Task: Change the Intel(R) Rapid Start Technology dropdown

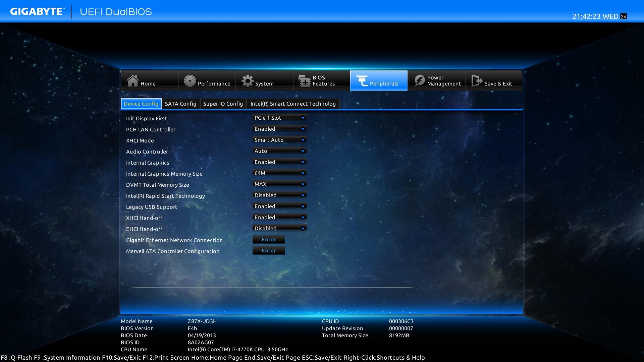Action: [x=279, y=195]
